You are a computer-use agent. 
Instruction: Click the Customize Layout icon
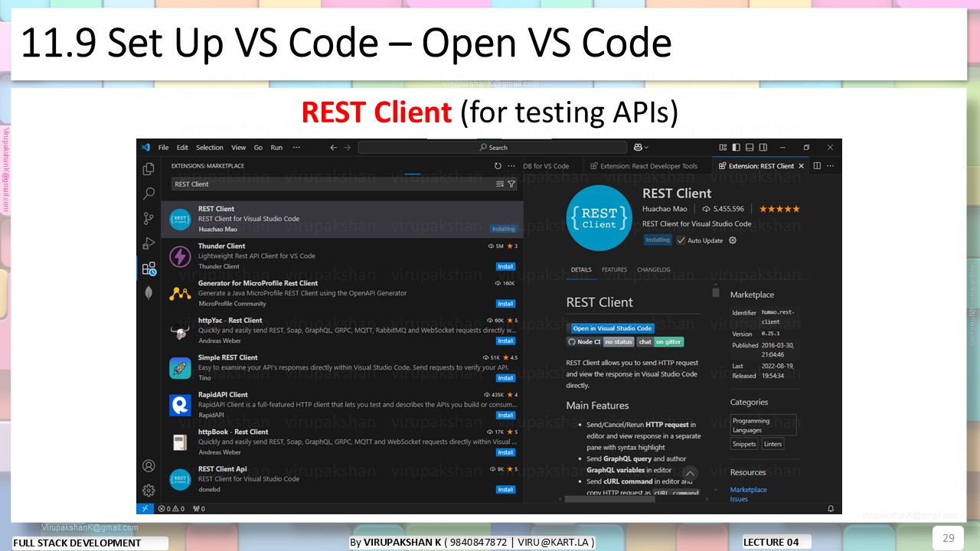pos(724,148)
